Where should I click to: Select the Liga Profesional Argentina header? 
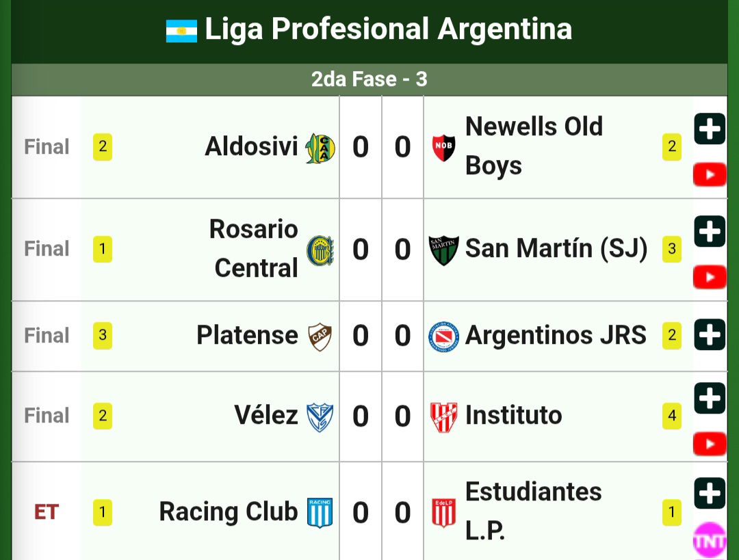(369, 29)
